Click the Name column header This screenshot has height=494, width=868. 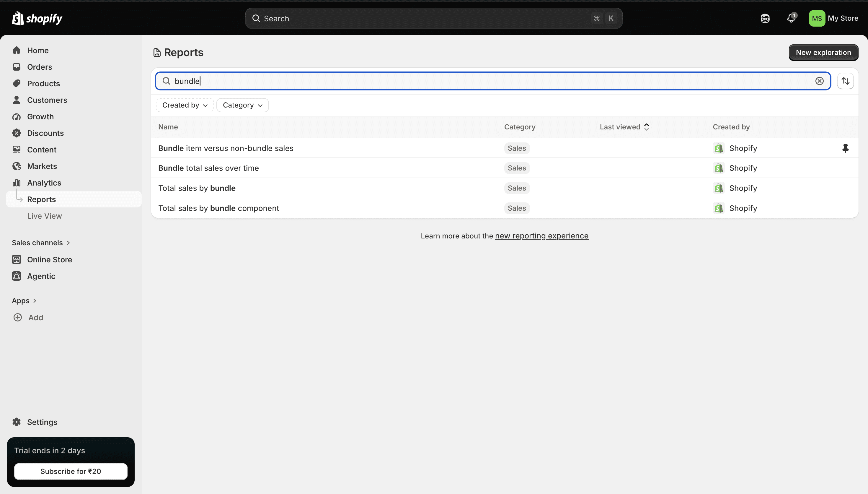(168, 127)
